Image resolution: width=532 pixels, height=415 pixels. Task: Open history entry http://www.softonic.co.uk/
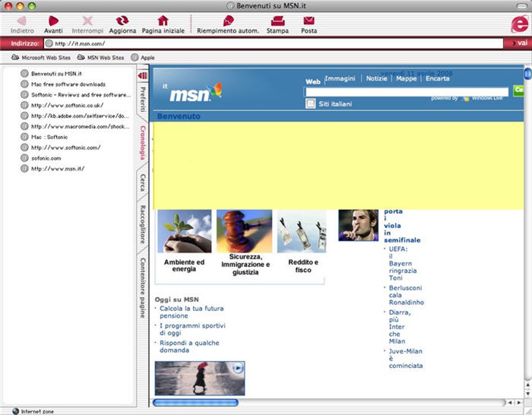(67, 105)
